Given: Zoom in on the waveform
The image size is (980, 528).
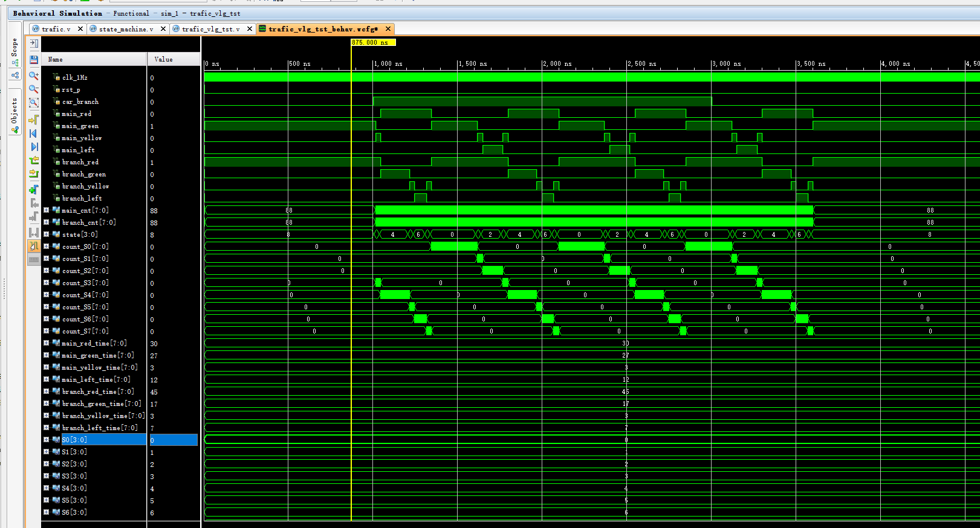Looking at the screenshot, I should pyautogui.click(x=34, y=76).
